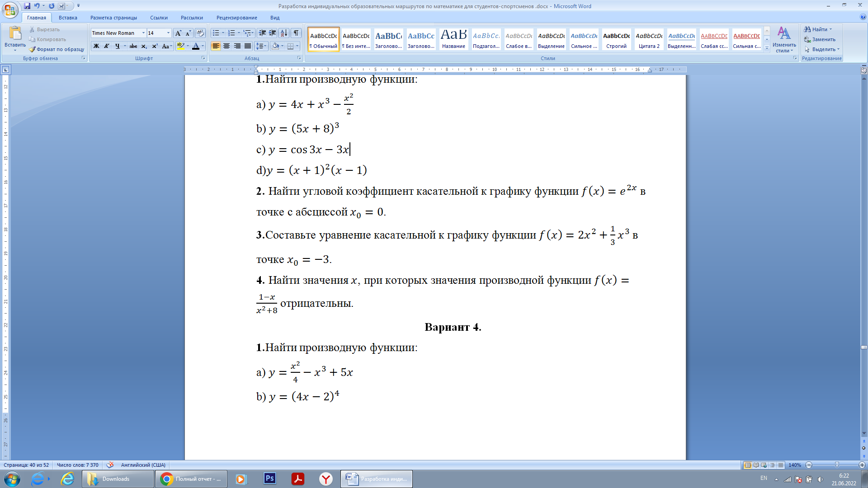868x488 pixels.
Task: Open the Change Case (Aa) dropdown
Action: pyautogui.click(x=167, y=46)
